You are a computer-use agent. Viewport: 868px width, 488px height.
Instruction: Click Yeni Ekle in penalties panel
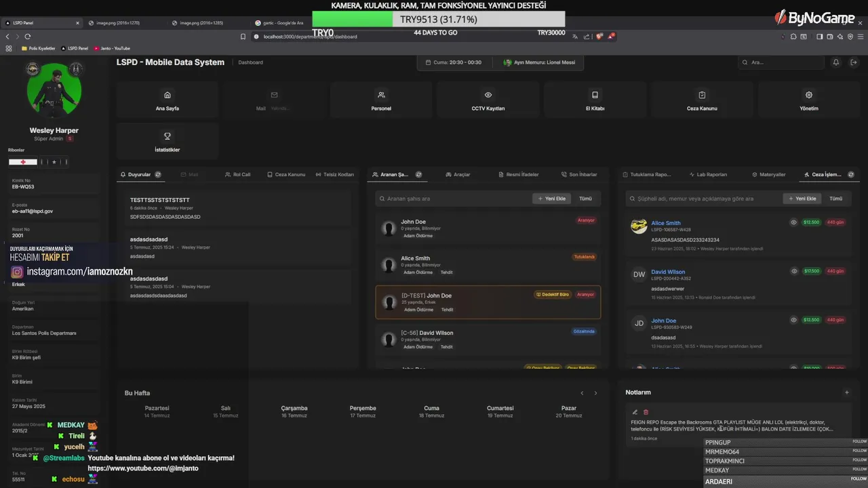click(x=802, y=199)
